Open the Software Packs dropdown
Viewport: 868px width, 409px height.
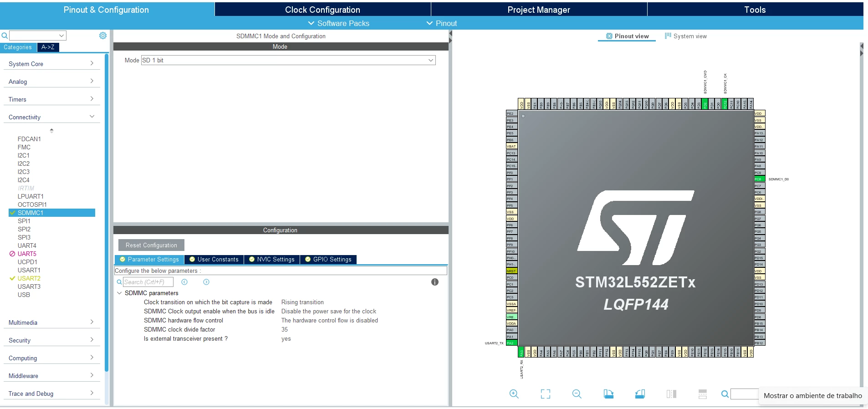pos(339,23)
